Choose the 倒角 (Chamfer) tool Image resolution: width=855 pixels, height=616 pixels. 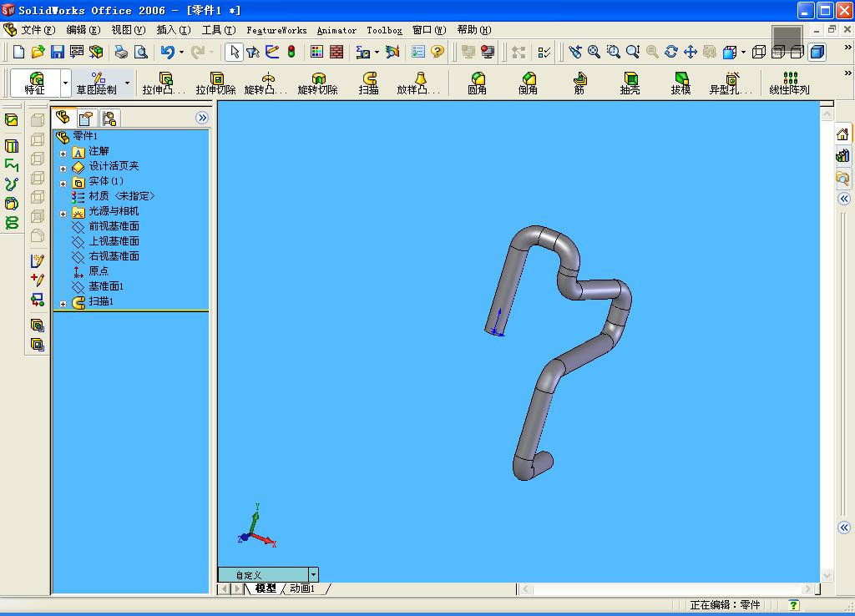coord(528,83)
